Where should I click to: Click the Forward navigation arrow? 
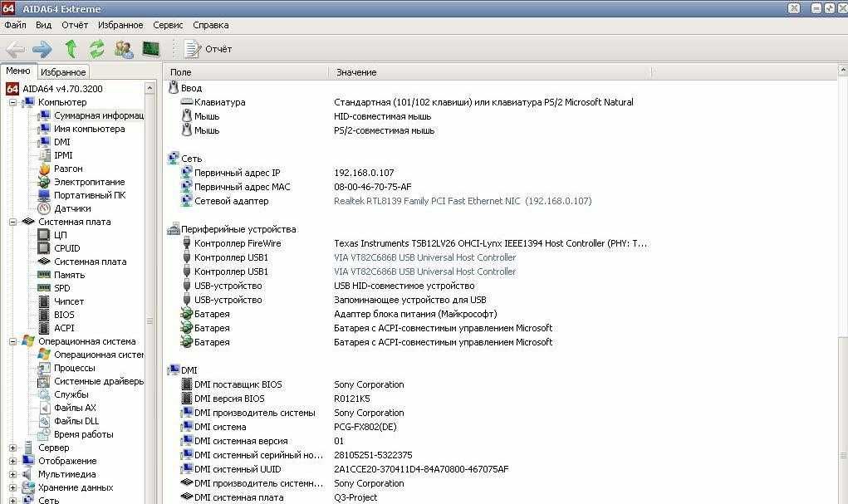click(42, 49)
